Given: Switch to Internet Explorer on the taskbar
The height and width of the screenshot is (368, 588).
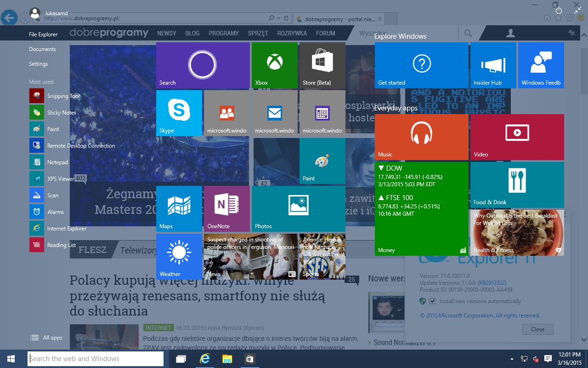Looking at the screenshot, I should (204, 359).
